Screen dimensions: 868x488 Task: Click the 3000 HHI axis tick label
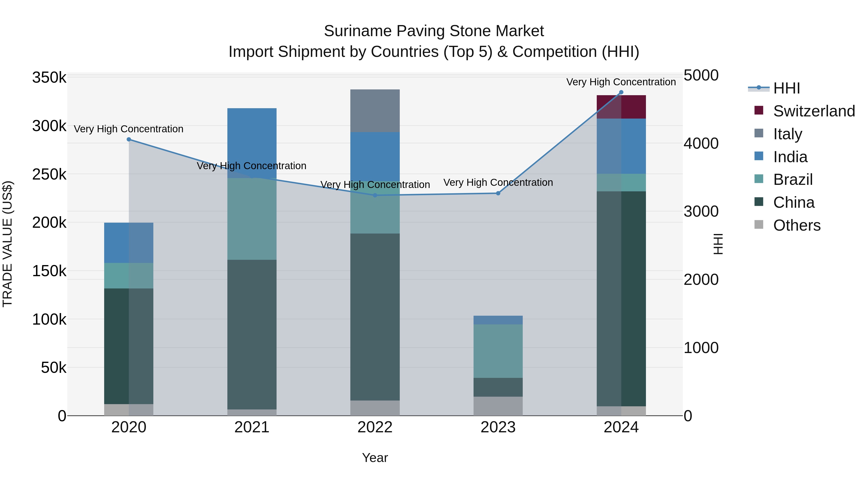point(701,212)
